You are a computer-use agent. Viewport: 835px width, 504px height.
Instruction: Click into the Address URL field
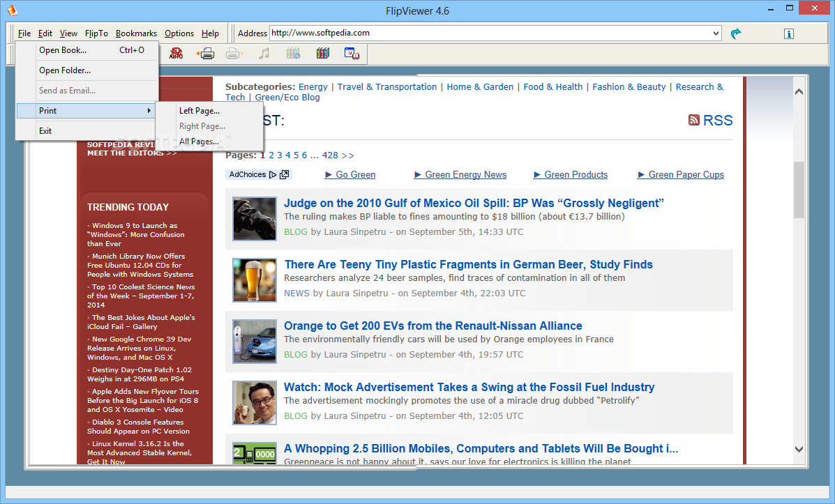(x=490, y=33)
